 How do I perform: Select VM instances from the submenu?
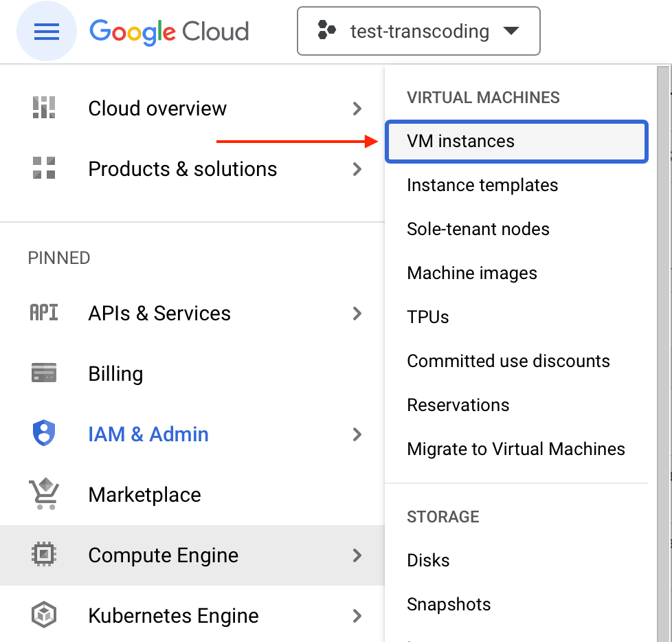(x=517, y=142)
